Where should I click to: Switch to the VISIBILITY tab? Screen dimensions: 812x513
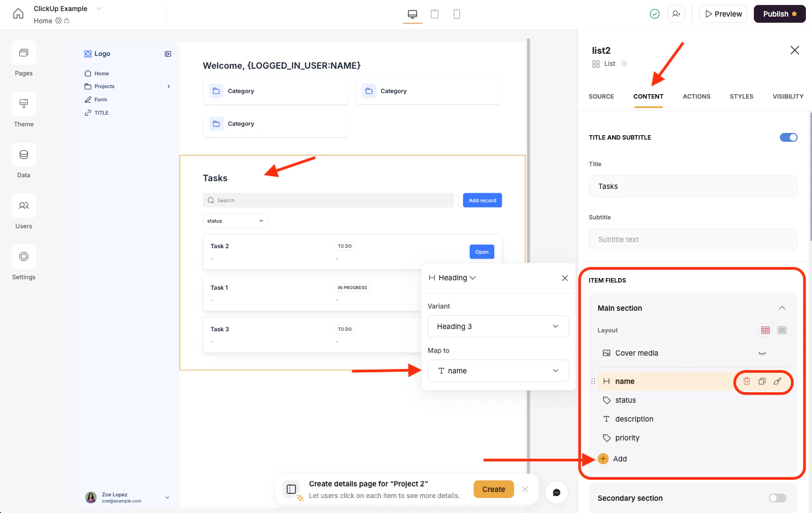788,96
